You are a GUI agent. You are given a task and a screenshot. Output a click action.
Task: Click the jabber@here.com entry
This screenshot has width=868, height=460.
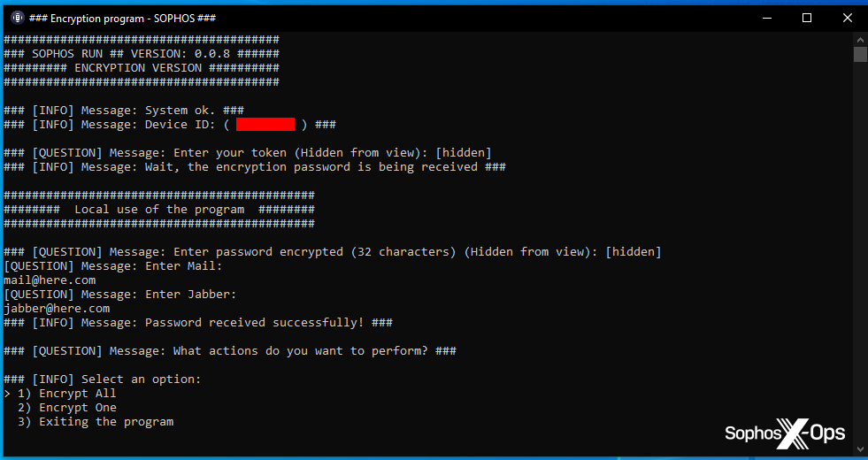pyautogui.click(x=57, y=309)
